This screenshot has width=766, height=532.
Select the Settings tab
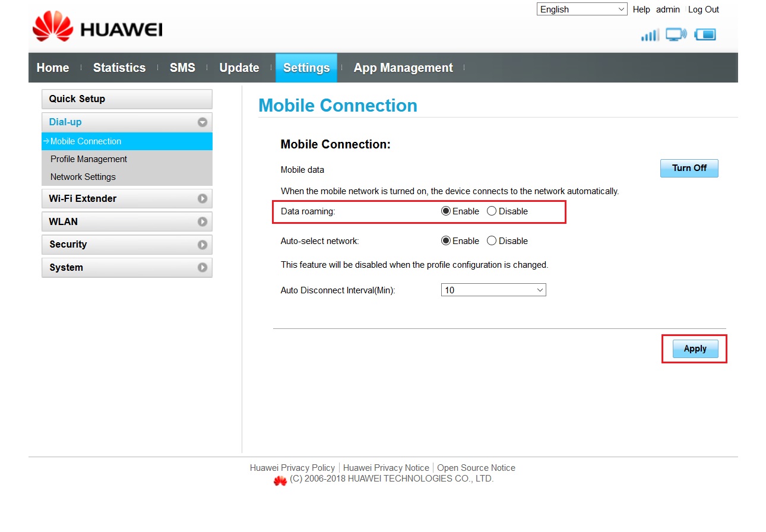pos(306,68)
